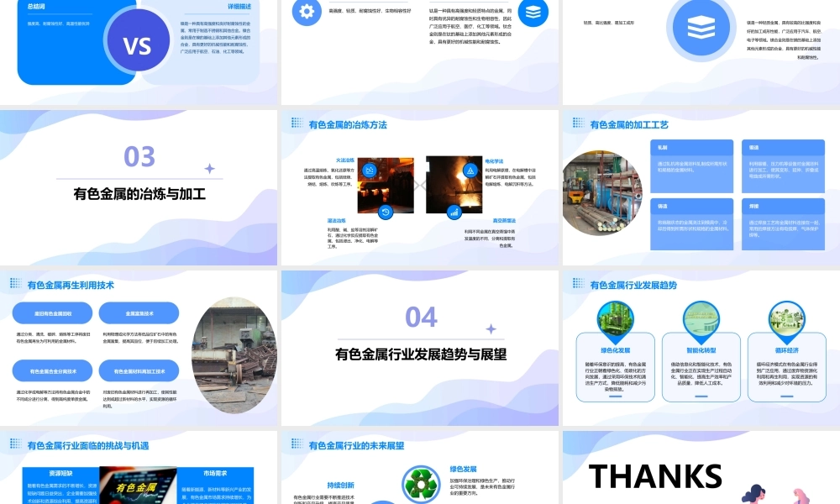
Task: Select the 绿色化发展 card
Action: 616,367
